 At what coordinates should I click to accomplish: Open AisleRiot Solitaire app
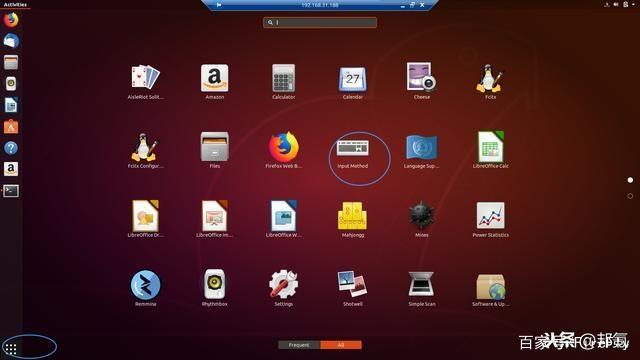pos(145,82)
